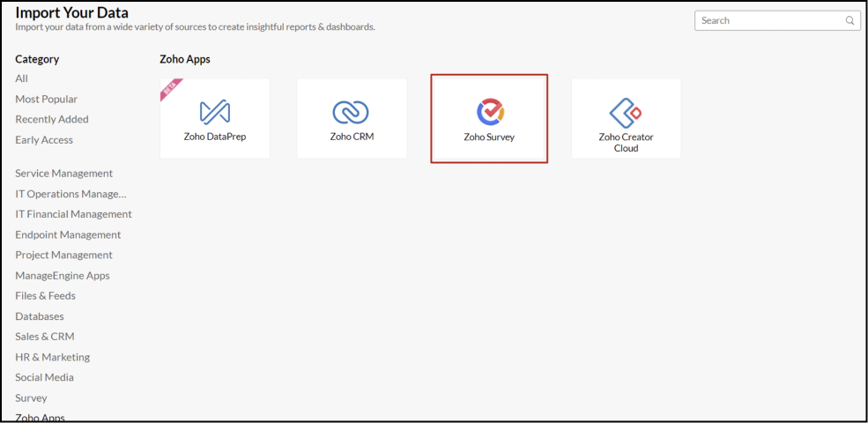Select the Sales & CRM category
The image size is (868, 423).
click(45, 337)
